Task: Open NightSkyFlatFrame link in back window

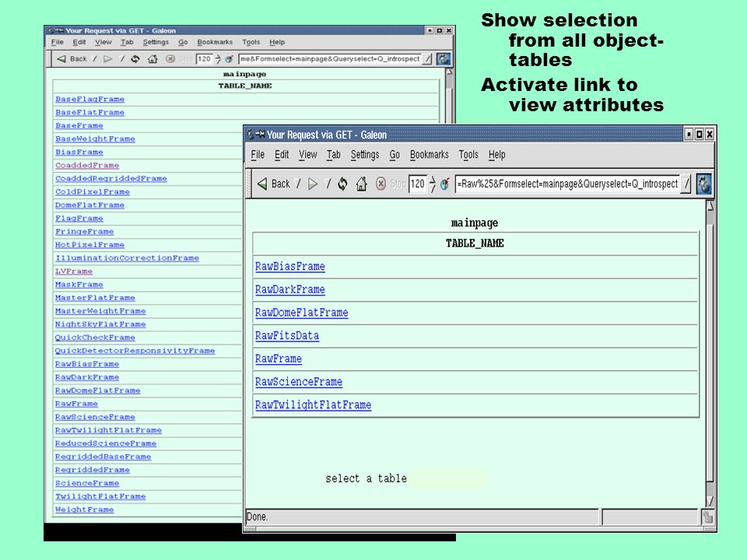Action: coord(100,324)
